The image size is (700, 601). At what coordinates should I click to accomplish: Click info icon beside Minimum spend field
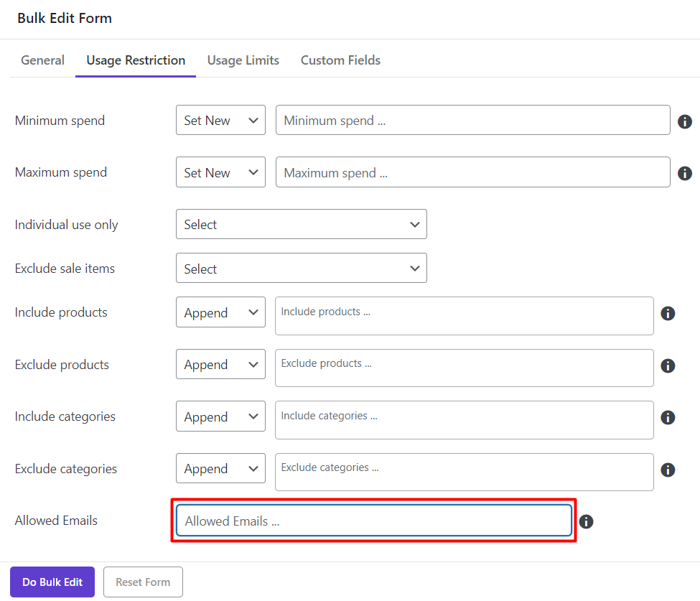point(685,121)
